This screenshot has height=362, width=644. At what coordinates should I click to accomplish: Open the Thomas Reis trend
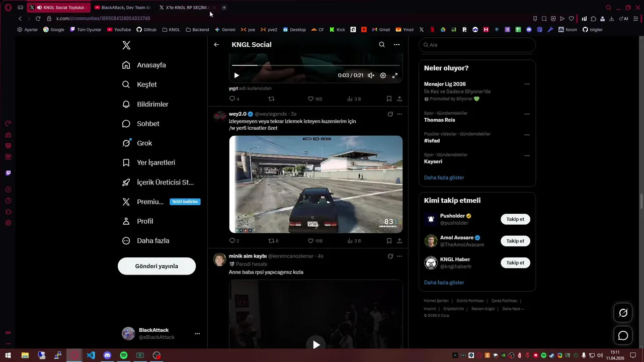click(x=439, y=120)
